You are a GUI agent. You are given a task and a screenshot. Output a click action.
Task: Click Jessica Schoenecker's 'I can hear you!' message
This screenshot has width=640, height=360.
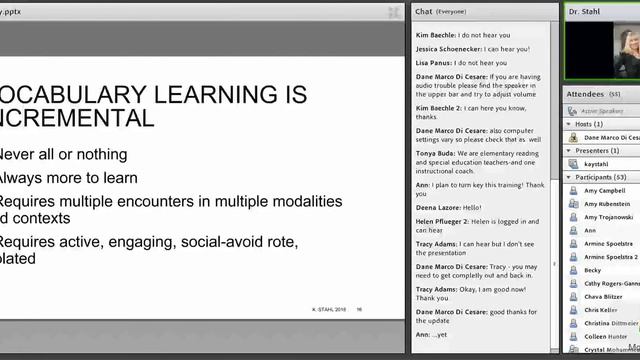click(x=473, y=49)
